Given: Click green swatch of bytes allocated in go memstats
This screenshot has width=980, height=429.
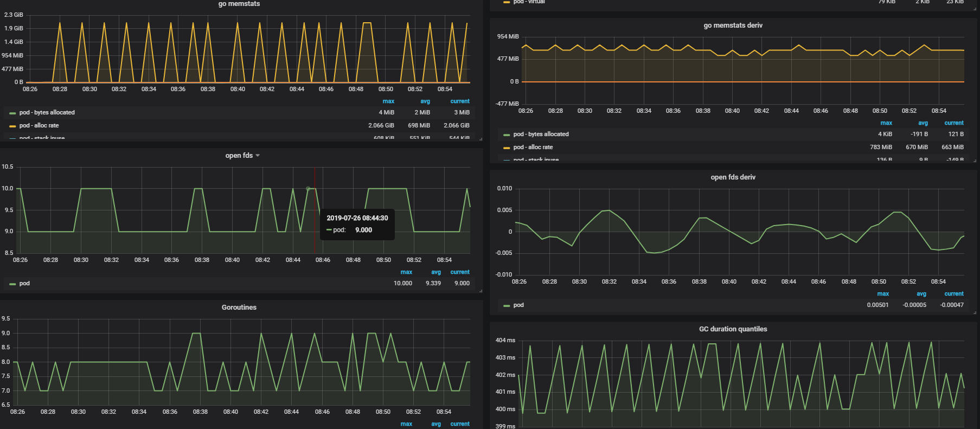Looking at the screenshot, I should 12,113.
